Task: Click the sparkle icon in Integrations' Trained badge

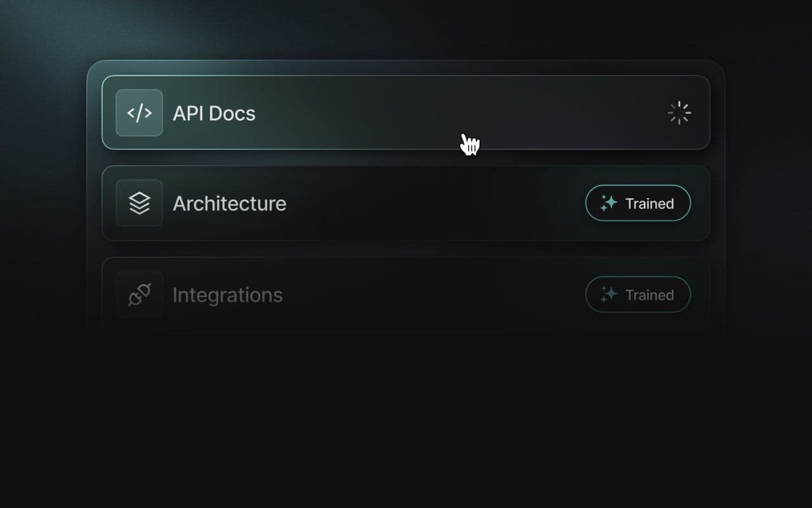Action: pos(608,295)
